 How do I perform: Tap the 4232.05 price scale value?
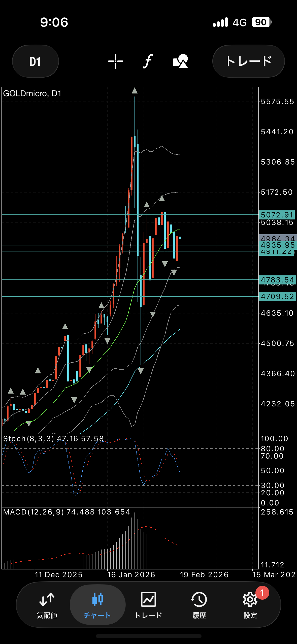click(278, 404)
